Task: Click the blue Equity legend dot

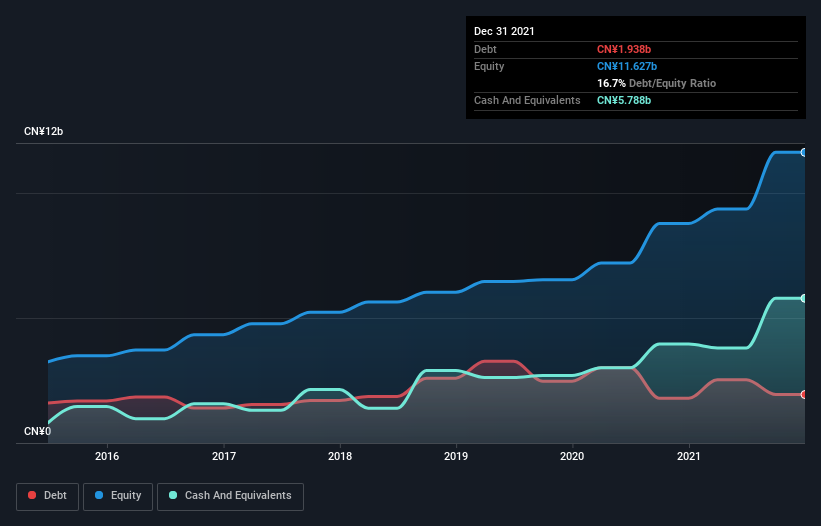Action: pos(99,495)
